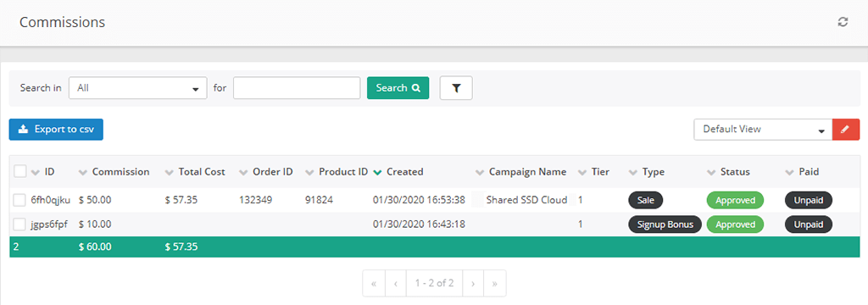Click the Sale type badge
This screenshot has height=305, width=868.
[x=645, y=200]
